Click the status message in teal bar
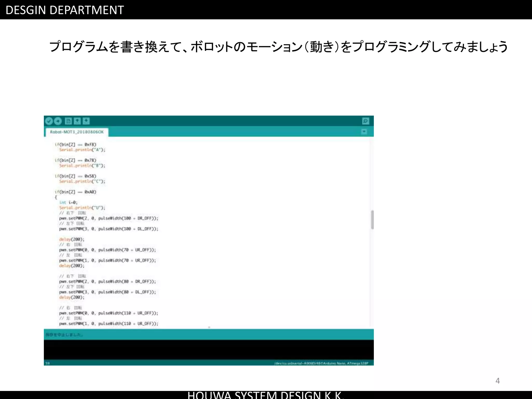Screen dimensions: 532x399 point(64,335)
